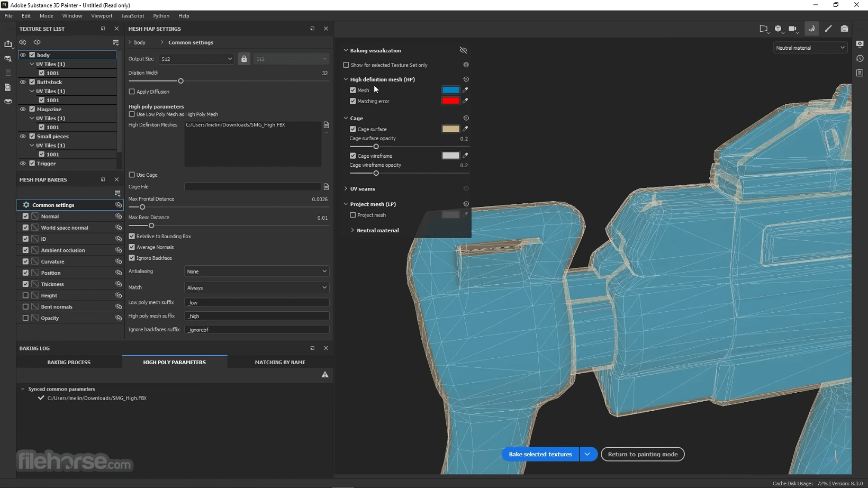Open the Output Size 512 dropdown

(x=196, y=59)
